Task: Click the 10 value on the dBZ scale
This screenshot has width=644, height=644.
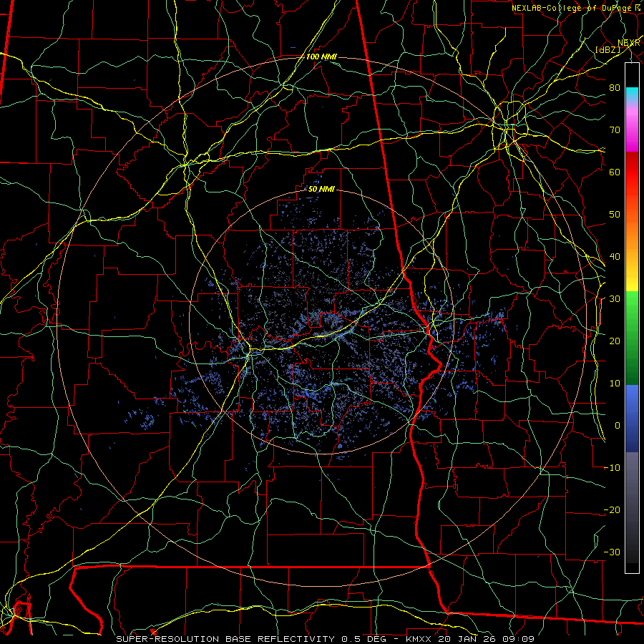Action: 615,384
